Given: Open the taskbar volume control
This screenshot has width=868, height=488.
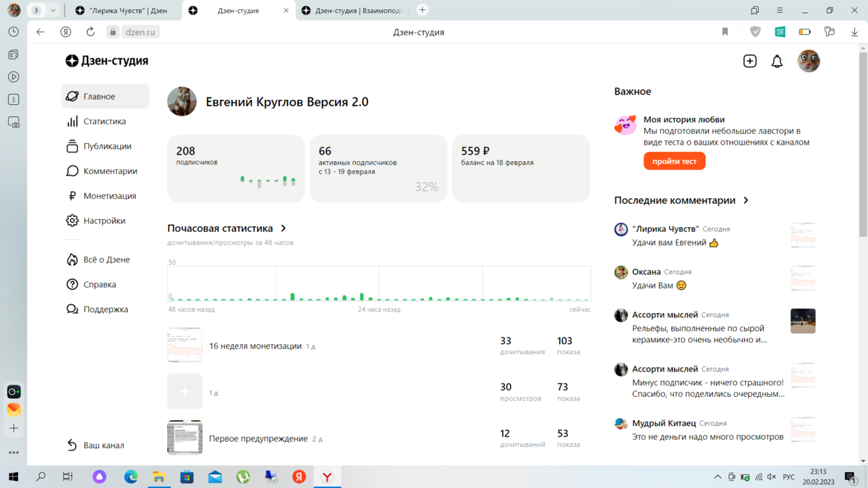Looking at the screenshot, I should tap(772, 477).
